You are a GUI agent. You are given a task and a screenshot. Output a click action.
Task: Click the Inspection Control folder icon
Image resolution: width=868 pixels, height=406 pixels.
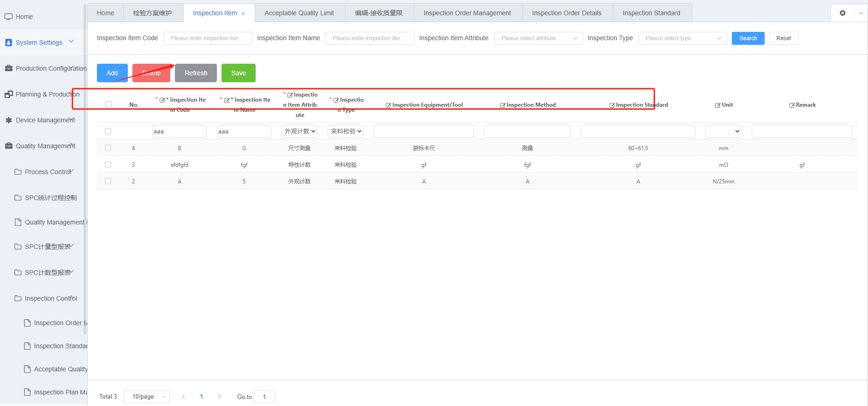coord(18,298)
